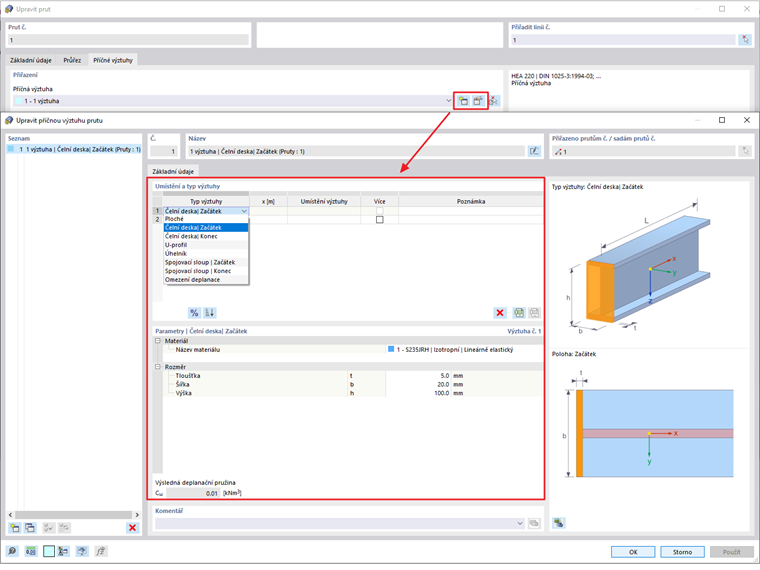Toggle the Více checkbox in row 2
Screen dimensions: 760x570
click(380, 220)
